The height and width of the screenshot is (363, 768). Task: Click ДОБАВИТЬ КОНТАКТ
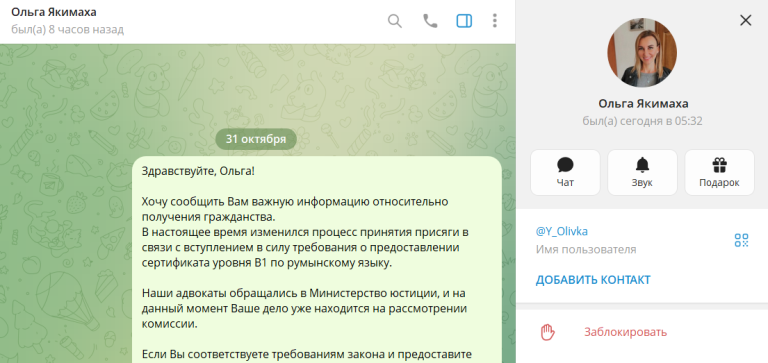pyautogui.click(x=593, y=280)
